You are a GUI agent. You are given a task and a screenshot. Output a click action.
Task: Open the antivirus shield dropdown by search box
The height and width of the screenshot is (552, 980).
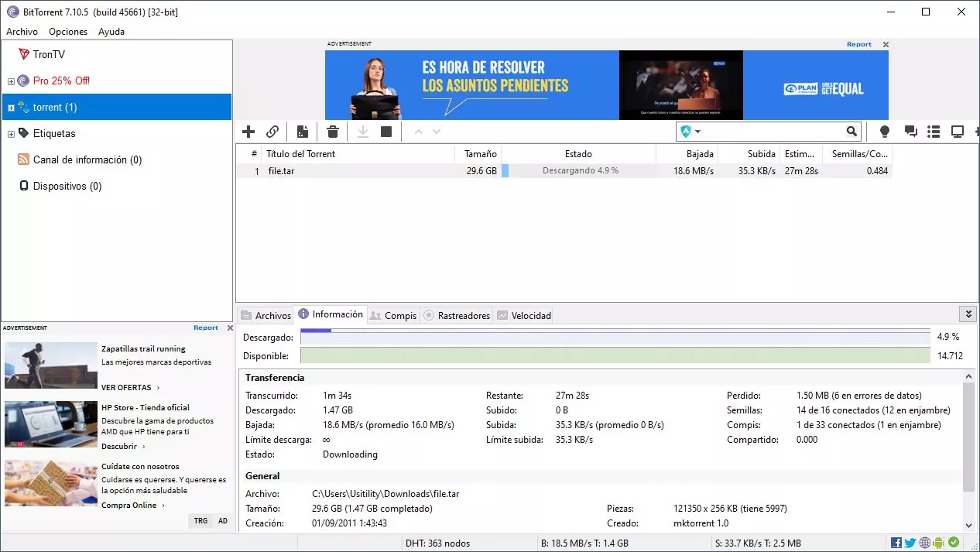(689, 132)
